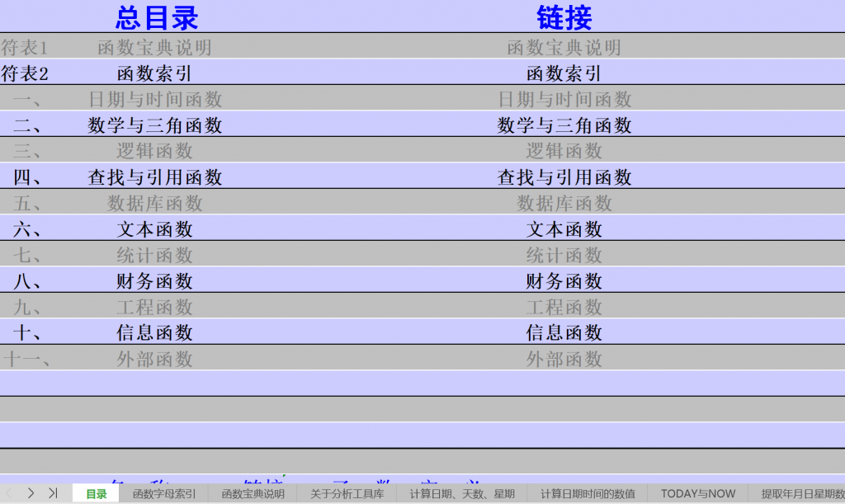The image size is (845, 504).
Task: Select 信息函数 in the 总目录 column
Action: coord(154,332)
